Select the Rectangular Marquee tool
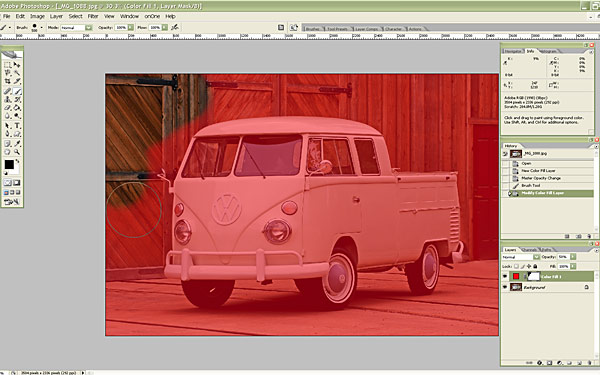This screenshot has height=375, width=600. point(7,65)
